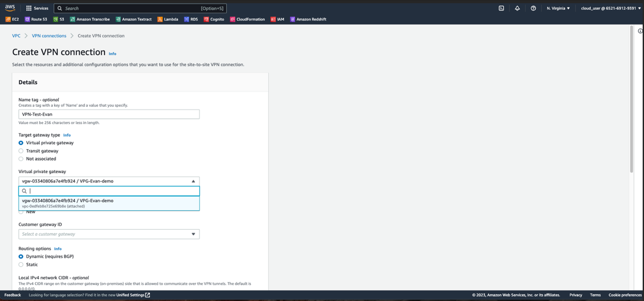The height and width of the screenshot is (301, 644).
Task: Click the help question mark icon
Action: click(533, 8)
